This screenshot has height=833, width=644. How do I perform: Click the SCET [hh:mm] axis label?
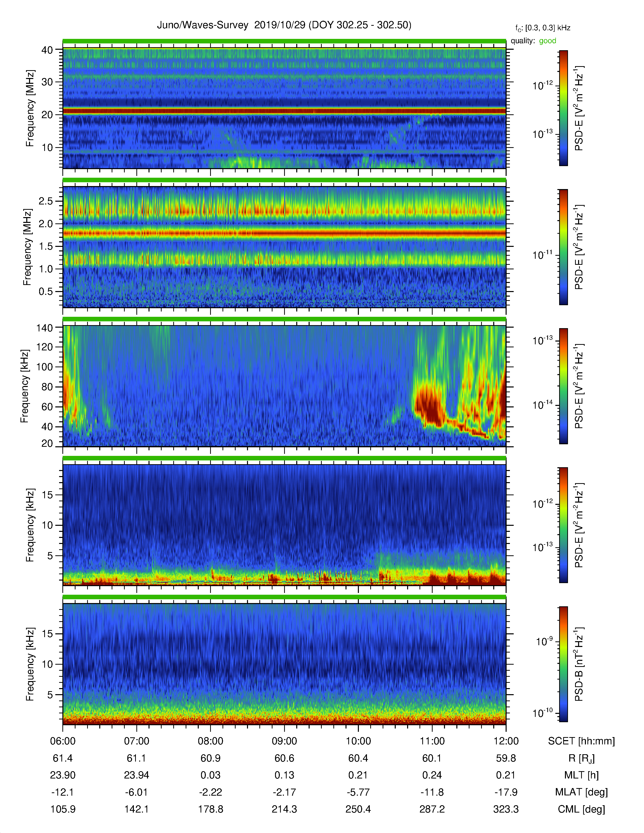581,741
